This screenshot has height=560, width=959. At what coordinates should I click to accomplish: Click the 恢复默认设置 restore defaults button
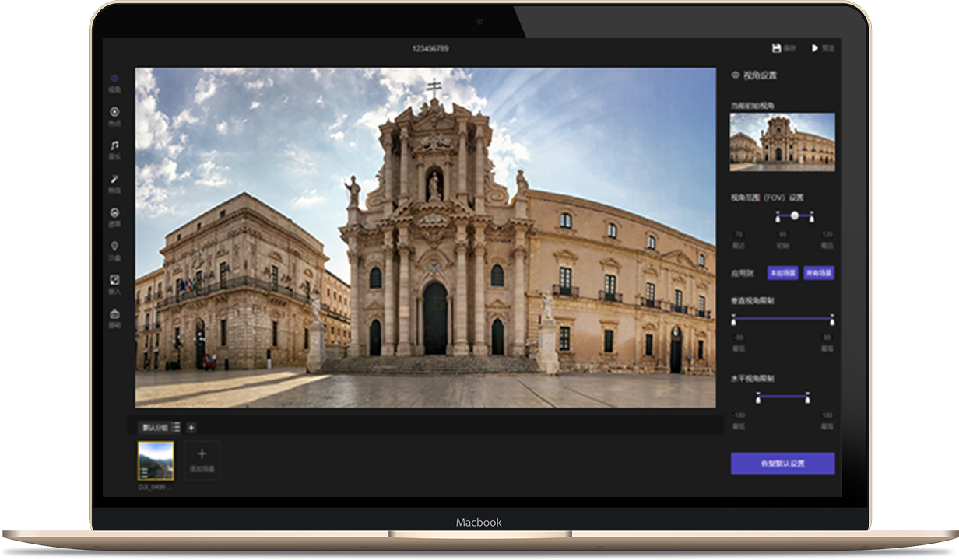(x=782, y=464)
